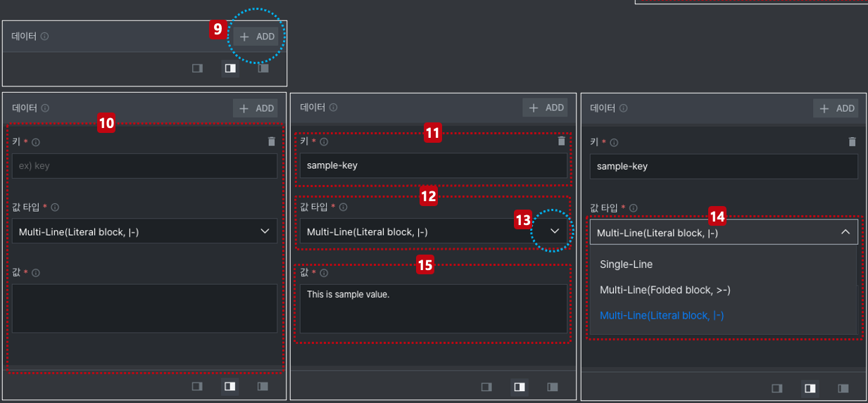The width and height of the screenshot is (868, 403).
Task: Choose highlighted Multi-Line(Literal block, |-) list option
Action: tap(723, 316)
